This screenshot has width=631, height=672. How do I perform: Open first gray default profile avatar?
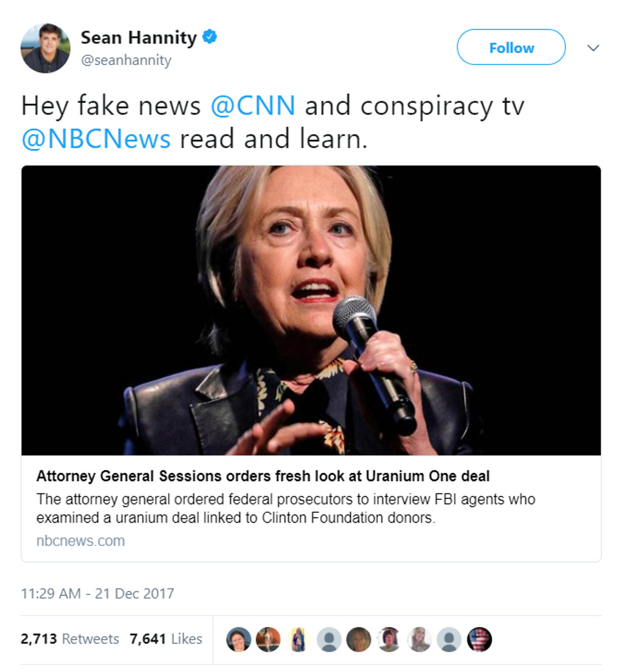pyautogui.click(x=329, y=639)
